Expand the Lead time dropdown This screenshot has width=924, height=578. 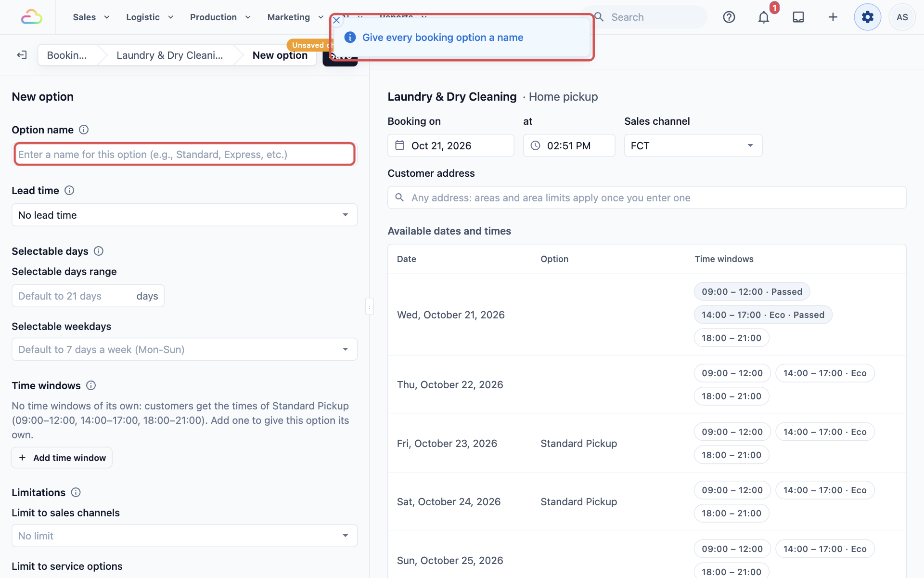click(x=184, y=215)
